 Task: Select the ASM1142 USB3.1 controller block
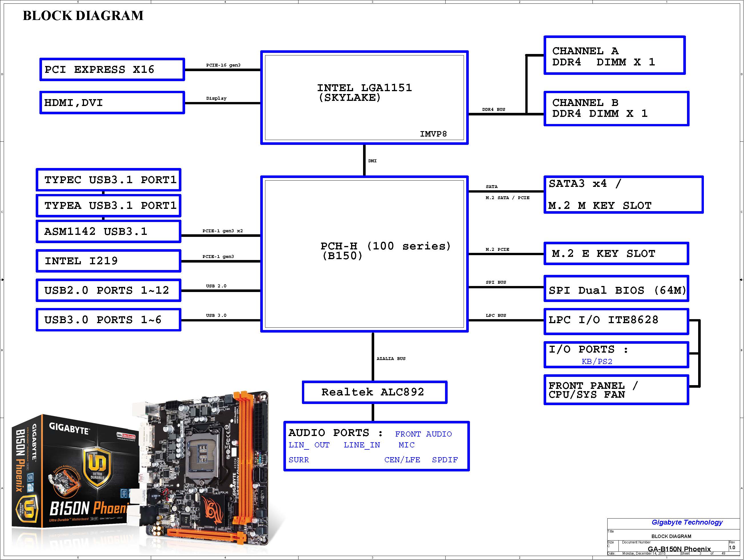tap(108, 231)
